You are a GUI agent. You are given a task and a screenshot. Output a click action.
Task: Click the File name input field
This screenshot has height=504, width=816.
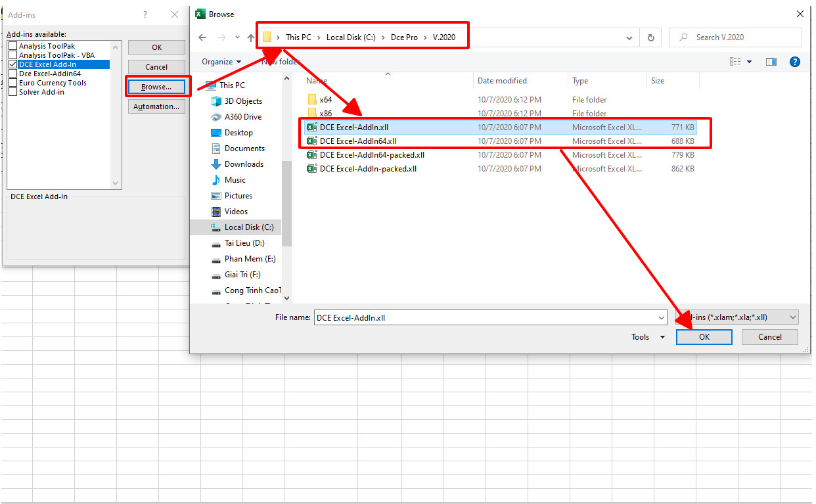point(490,317)
